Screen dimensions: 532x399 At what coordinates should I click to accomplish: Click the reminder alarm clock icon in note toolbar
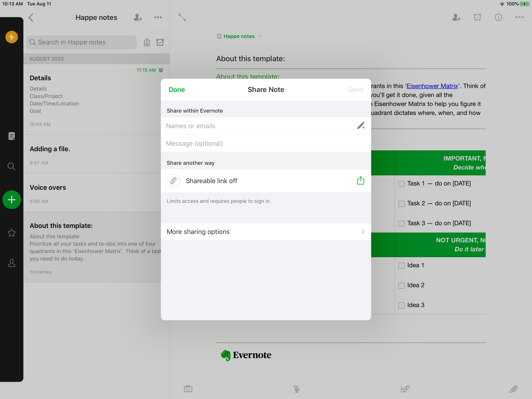tap(477, 17)
